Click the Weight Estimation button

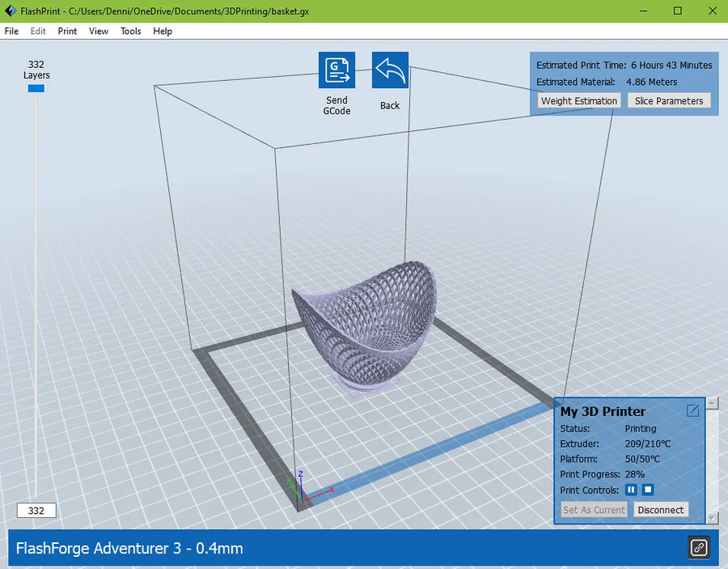coord(579,101)
